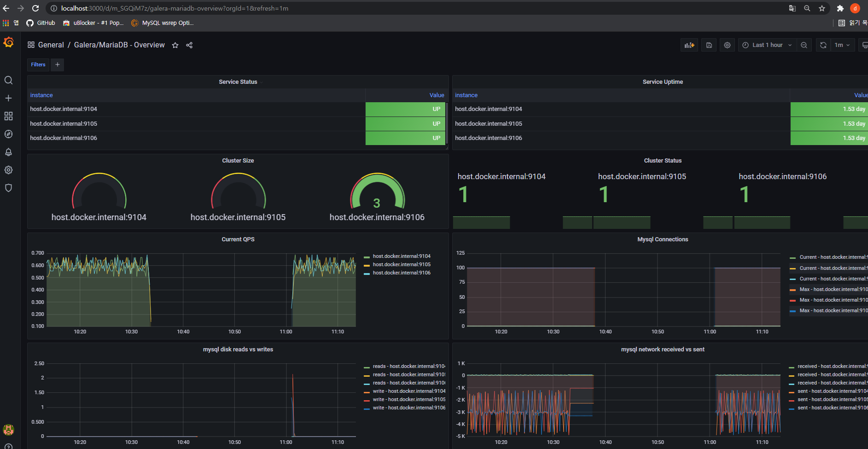Open the Server Admin shield icon

click(x=8, y=188)
